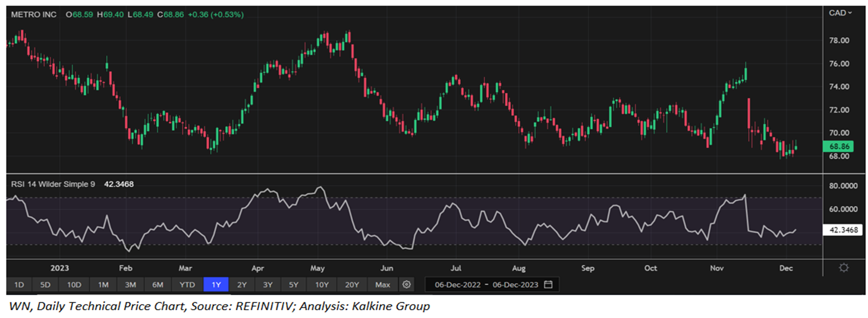
Task: Select the 3M time range
Action: pos(131,285)
